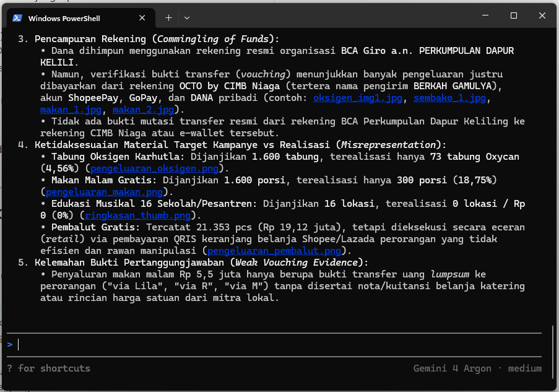Click the 'Kelemahan Bukti Pertanggungjawaban' heading
Image resolution: width=559 pixels, height=392 pixels.
click(129, 263)
